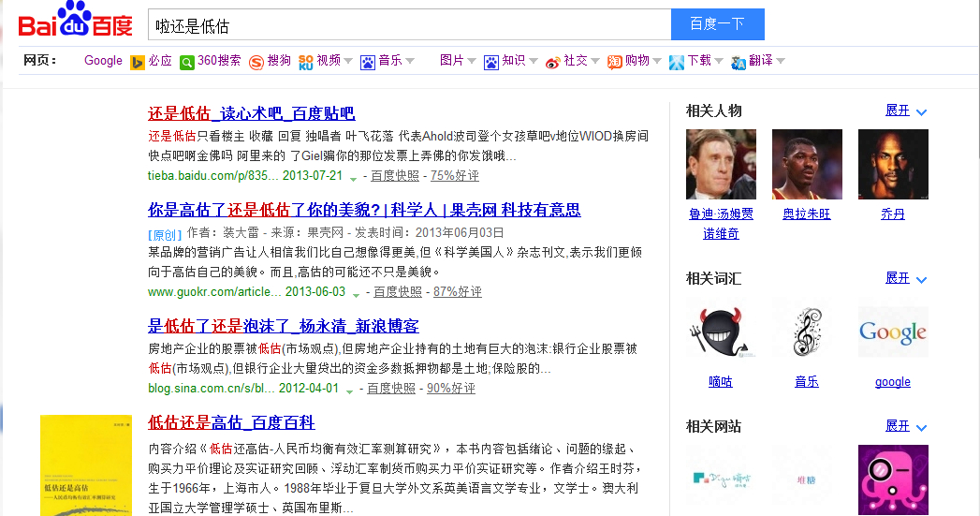Viewport: 980px width, 516px height.
Task: Open the 下载 dropdown arrow
Action: (x=719, y=61)
